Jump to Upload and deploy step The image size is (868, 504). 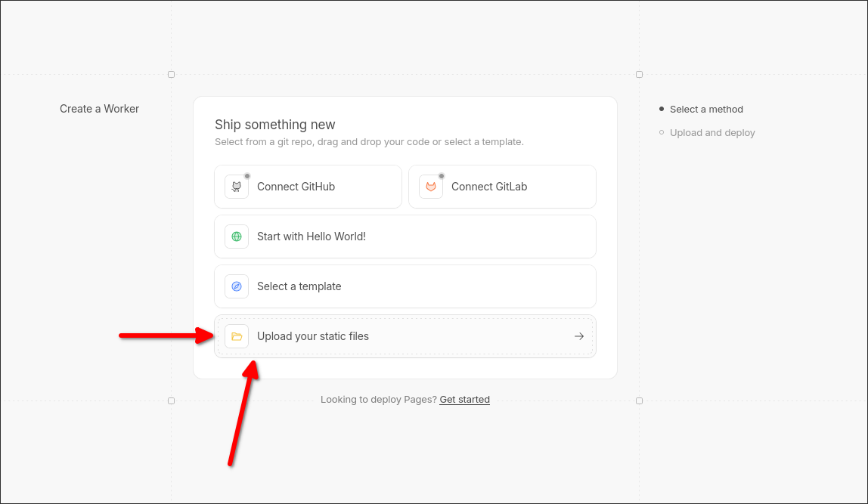tap(712, 133)
